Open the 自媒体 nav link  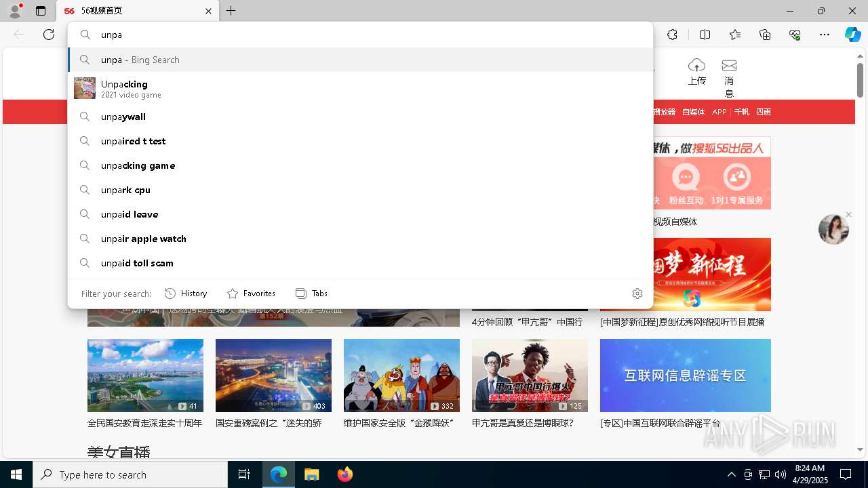click(693, 112)
